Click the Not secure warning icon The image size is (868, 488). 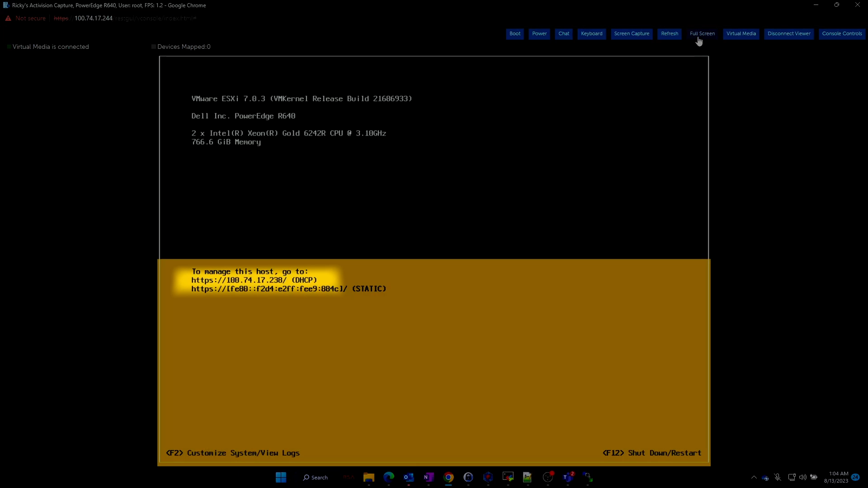pos(8,18)
